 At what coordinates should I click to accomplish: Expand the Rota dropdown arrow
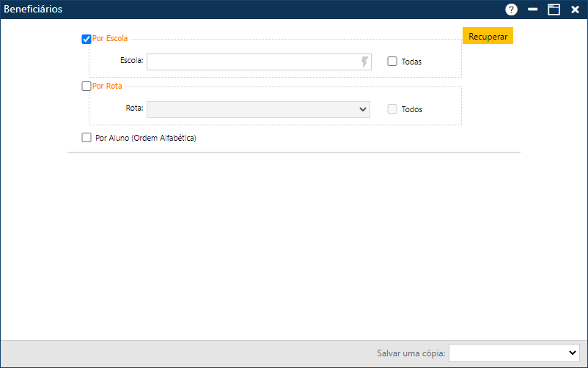[x=362, y=109]
